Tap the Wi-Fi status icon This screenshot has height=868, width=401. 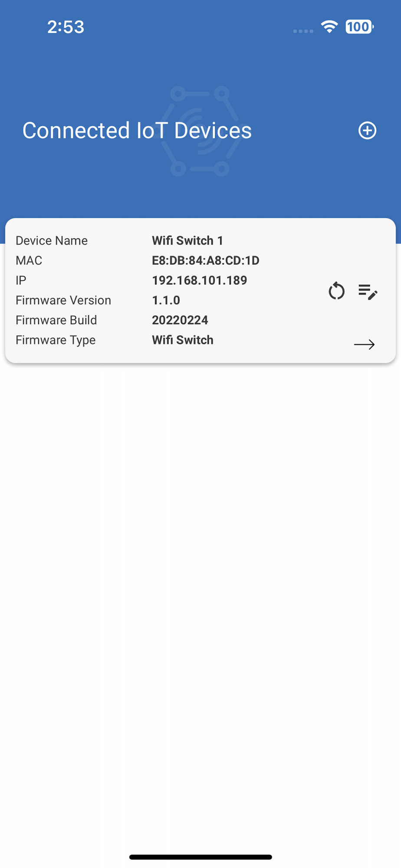(329, 27)
